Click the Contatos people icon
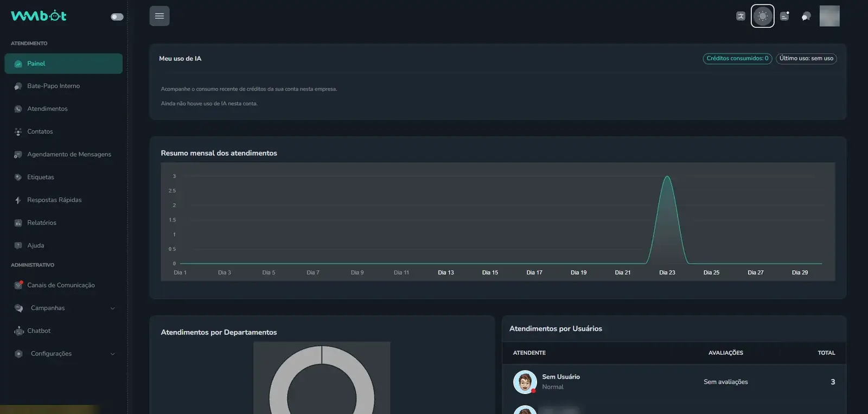This screenshot has width=868, height=414. [x=18, y=132]
